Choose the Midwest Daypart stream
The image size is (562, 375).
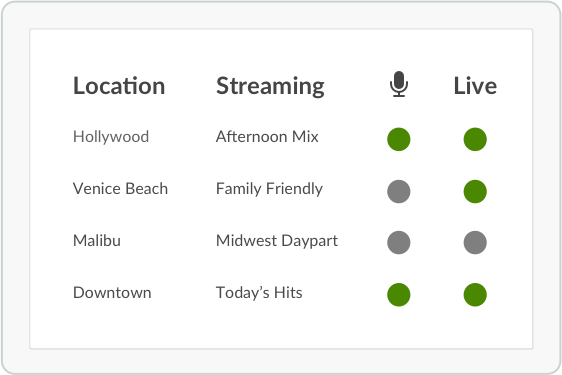point(277,241)
